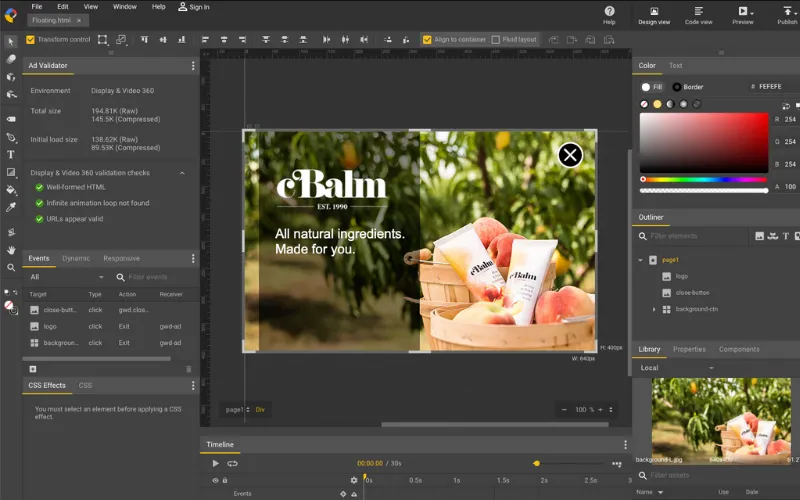This screenshot has height=500, width=800.
Task: Toggle timeline layer visibility eye
Action: (x=215, y=480)
